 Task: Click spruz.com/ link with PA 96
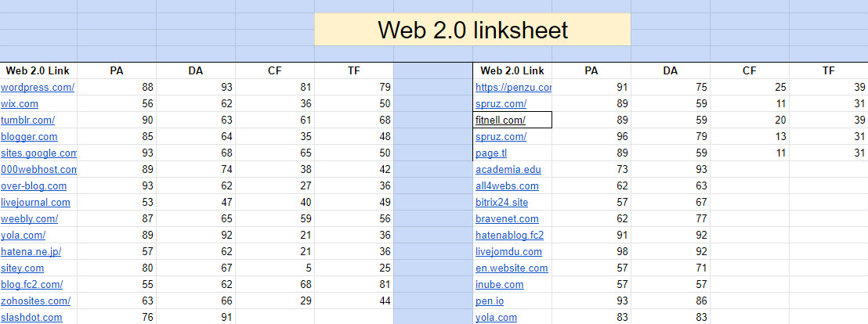coord(501,137)
